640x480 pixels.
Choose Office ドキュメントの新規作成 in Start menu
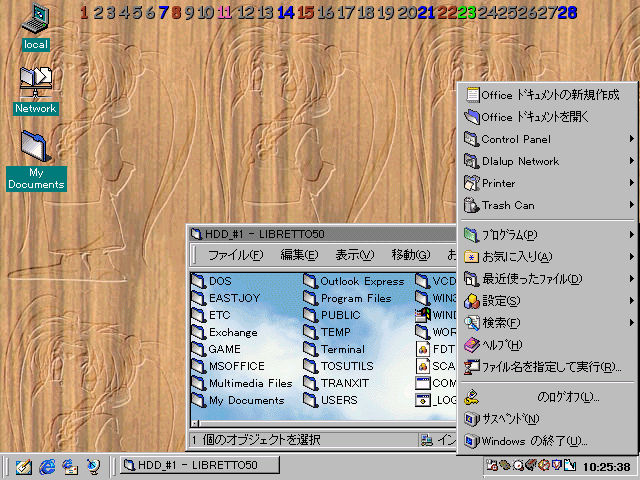tap(547, 95)
